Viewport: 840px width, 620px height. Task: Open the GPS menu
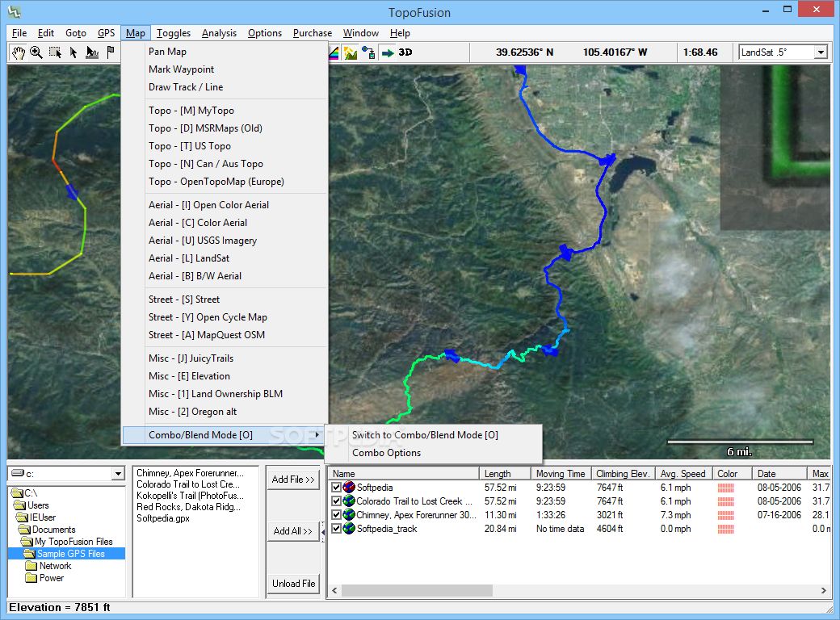106,33
